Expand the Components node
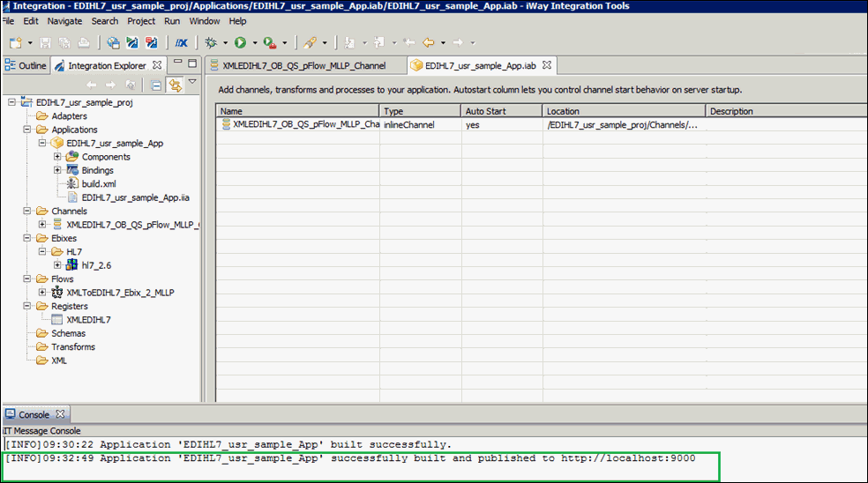 pos(57,157)
